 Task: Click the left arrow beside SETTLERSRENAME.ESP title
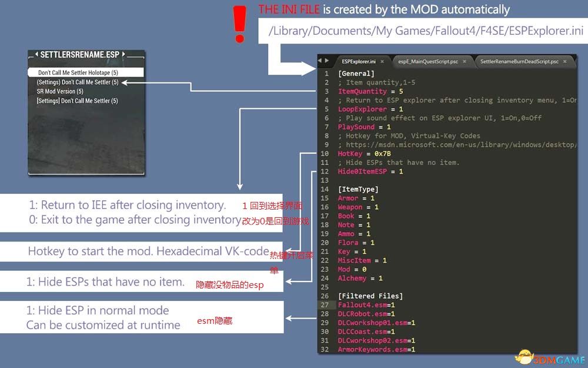point(36,55)
